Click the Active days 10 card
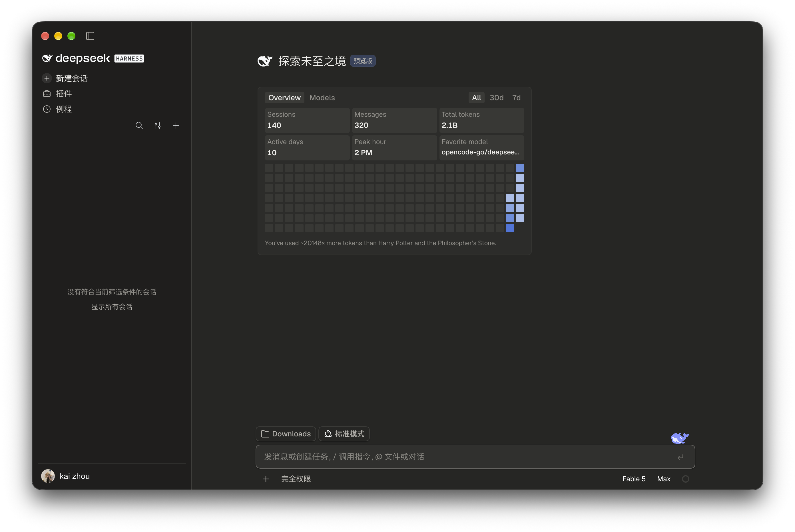Viewport: 795px width, 532px height. tap(307, 148)
